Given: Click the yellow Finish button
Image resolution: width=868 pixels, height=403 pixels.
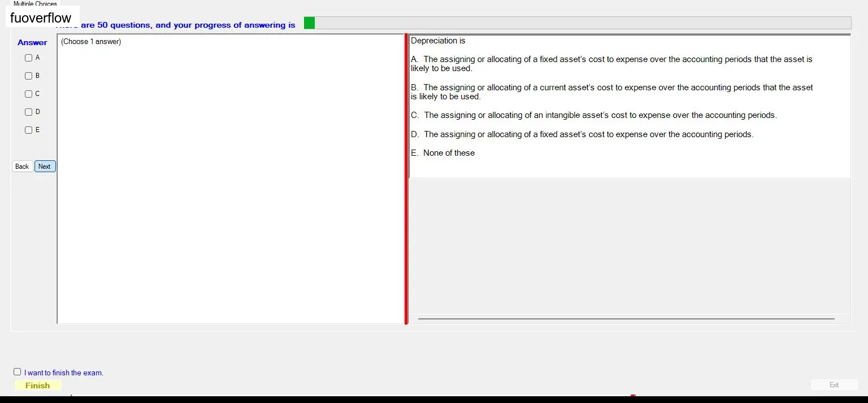Looking at the screenshot, I should pos(38,386).
